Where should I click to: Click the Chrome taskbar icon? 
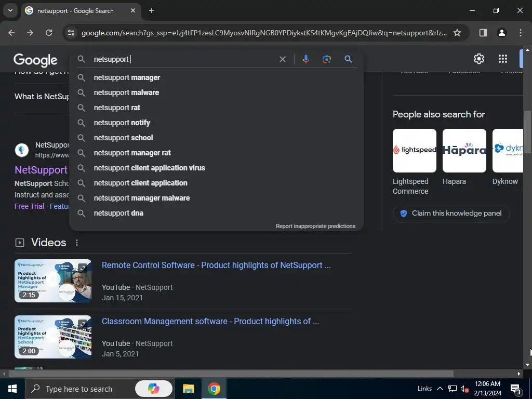pyautogui.click(x=214, y=389)
